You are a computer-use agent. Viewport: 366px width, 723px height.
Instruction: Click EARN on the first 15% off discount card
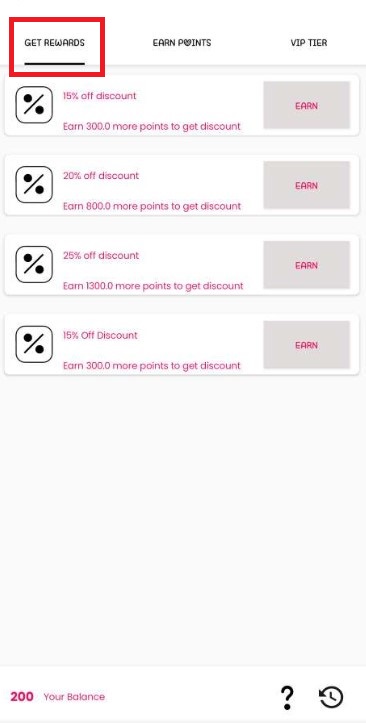pos(307,106)
